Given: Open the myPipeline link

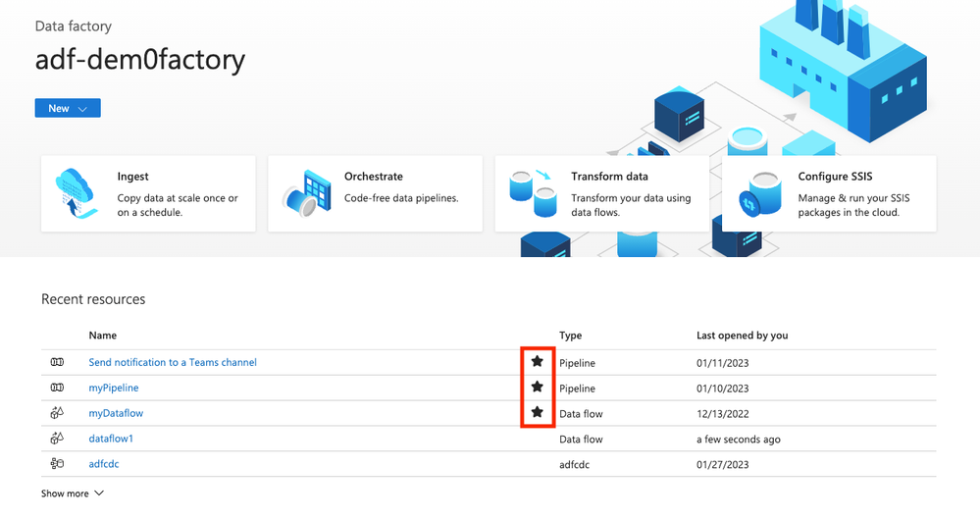Looking at the screenshot, I should (114, 388).
